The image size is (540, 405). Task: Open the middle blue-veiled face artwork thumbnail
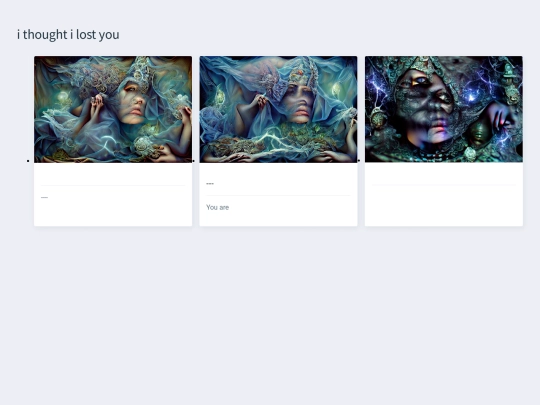click(278, 109)
